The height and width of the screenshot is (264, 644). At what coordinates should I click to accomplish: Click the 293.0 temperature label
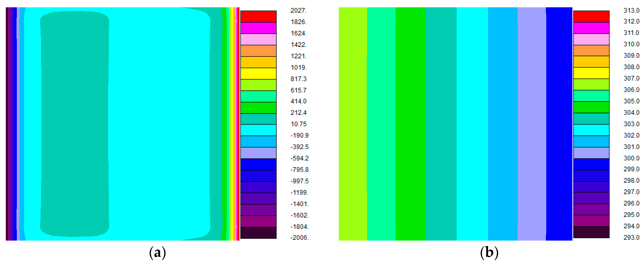(x=631, y=238)
